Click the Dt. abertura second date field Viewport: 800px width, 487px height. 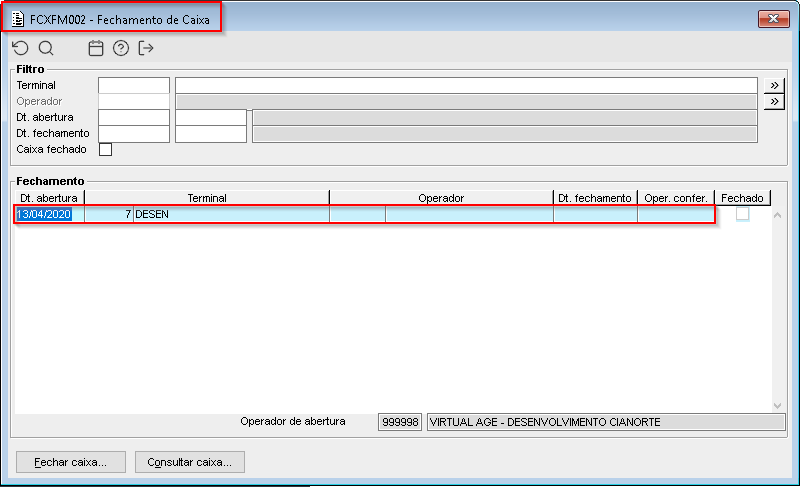(211, 117)
